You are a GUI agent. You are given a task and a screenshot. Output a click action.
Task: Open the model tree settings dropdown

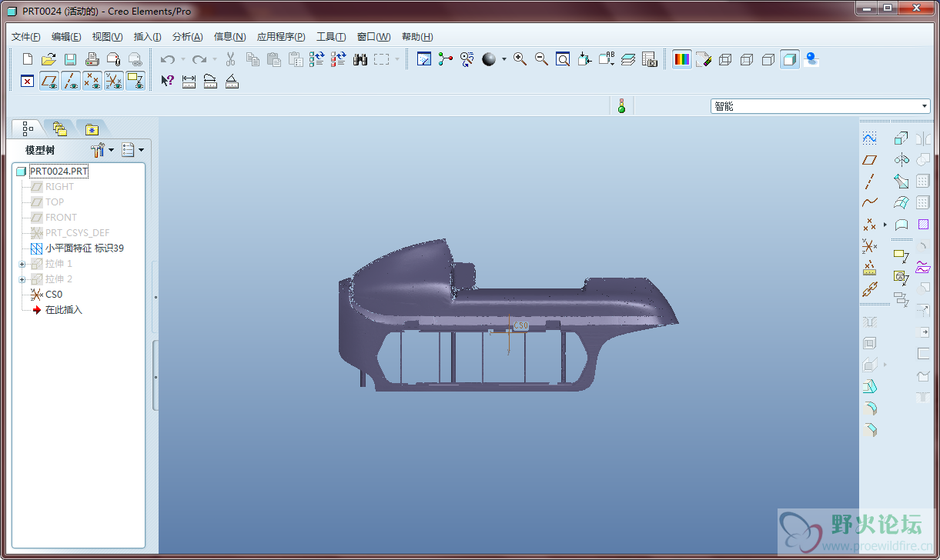(x=102, y=150)
